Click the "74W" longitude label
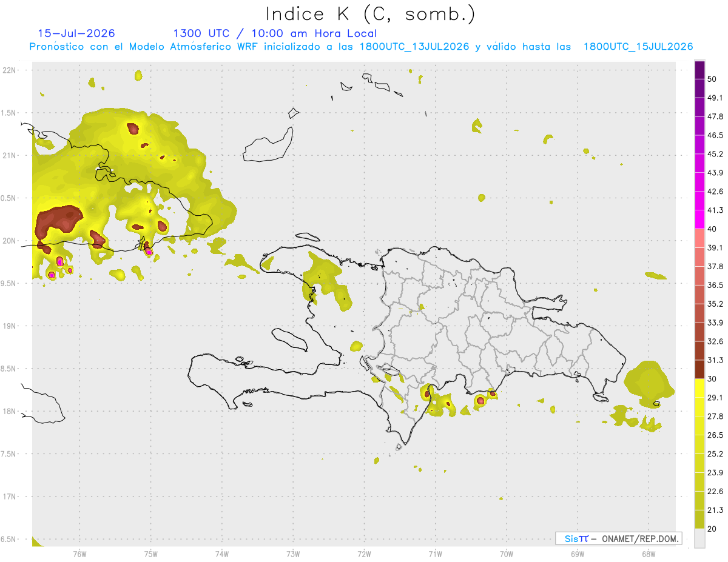 [222, 554]
